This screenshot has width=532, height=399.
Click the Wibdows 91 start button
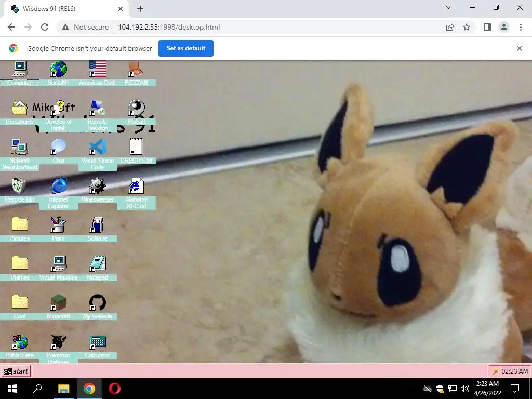coord(16,371)
